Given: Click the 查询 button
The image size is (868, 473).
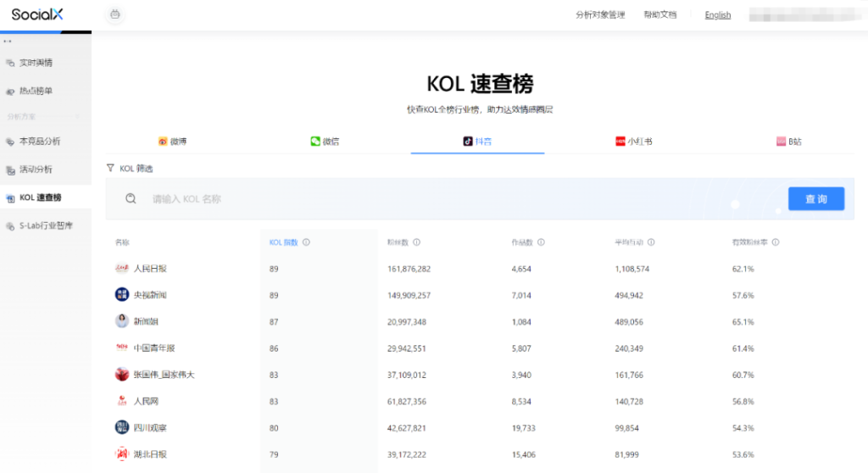Looking at the screenshot, I should [x=816, y=199].
